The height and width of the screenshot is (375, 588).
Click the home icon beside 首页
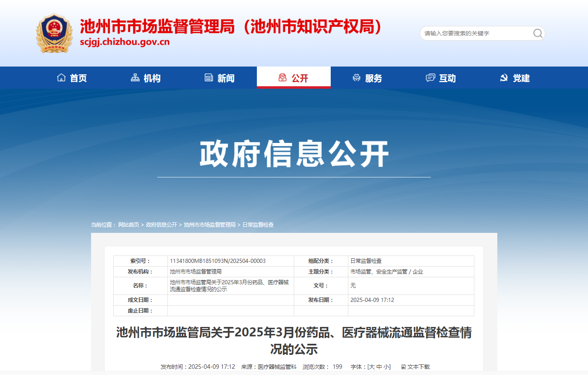pos(61,78)
